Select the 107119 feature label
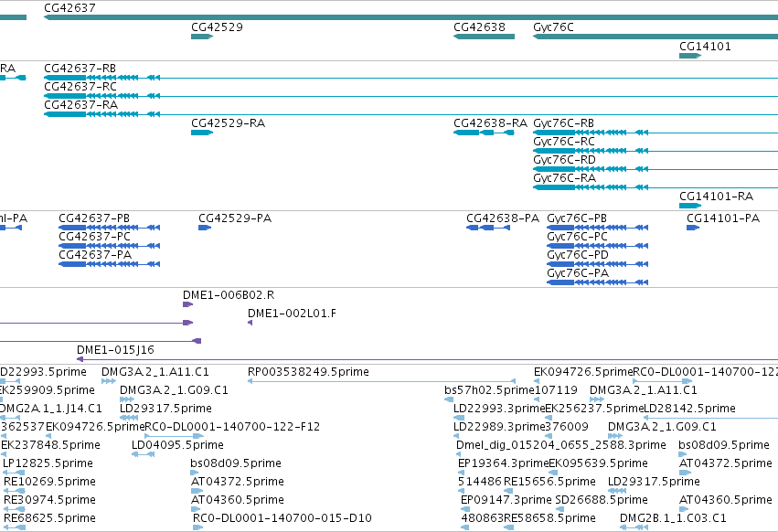This screenshot has width=778, height=532. pos(556,390)
